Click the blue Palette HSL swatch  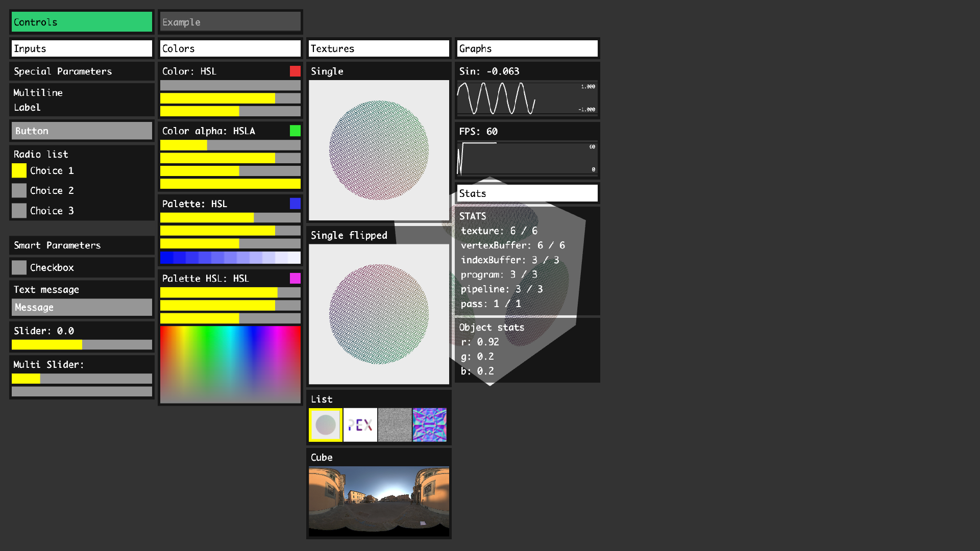(x=295, y=204)
